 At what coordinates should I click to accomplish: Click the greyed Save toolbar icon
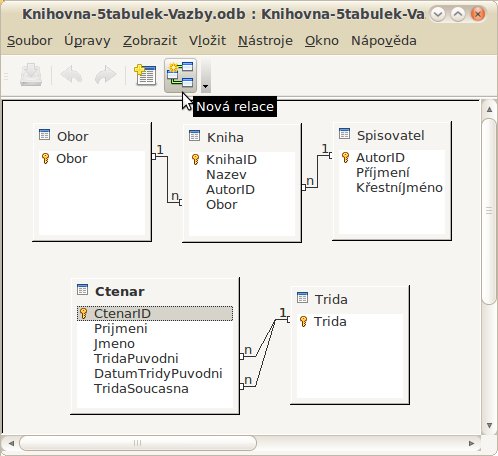31,75
